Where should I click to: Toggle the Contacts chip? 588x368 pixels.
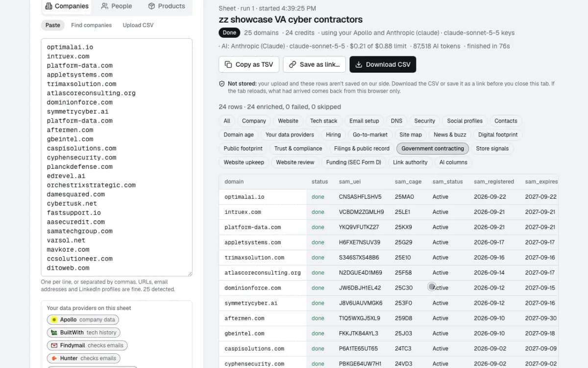506,121
